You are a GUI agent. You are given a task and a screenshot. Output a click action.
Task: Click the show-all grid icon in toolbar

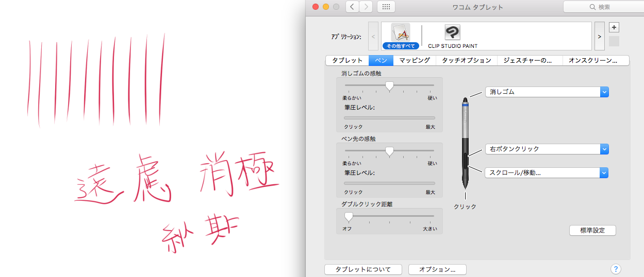[x=386, y=7]
